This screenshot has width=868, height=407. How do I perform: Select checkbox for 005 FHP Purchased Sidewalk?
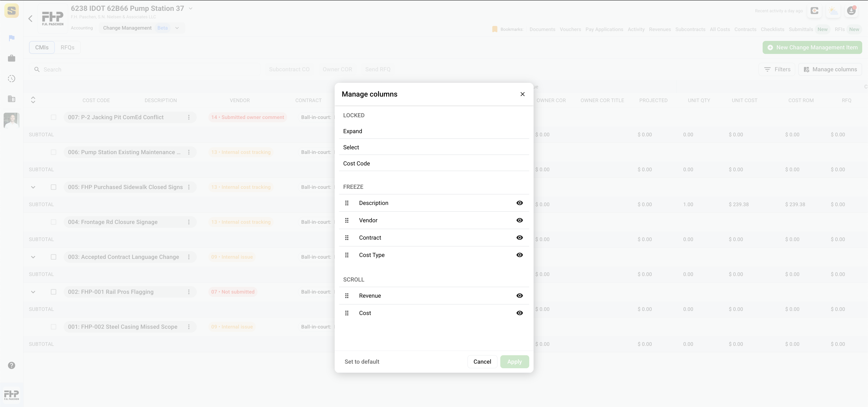tap(54, 187)
